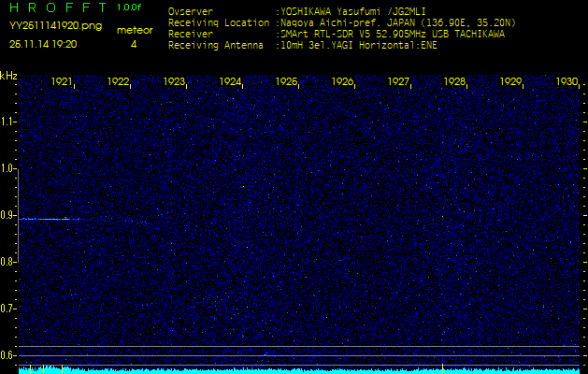The image size is (588, 374).
Task: Click the 1.0 kHz frequency axis label
Action: 8,168
